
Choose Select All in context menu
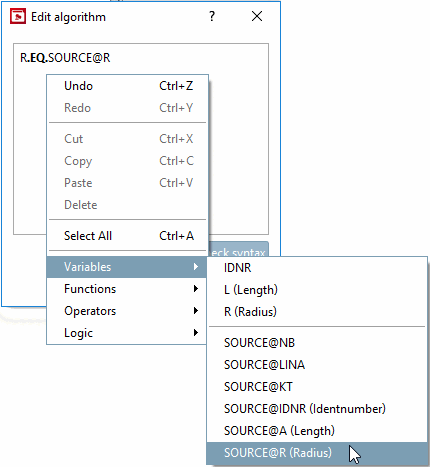tap(128, 236)
